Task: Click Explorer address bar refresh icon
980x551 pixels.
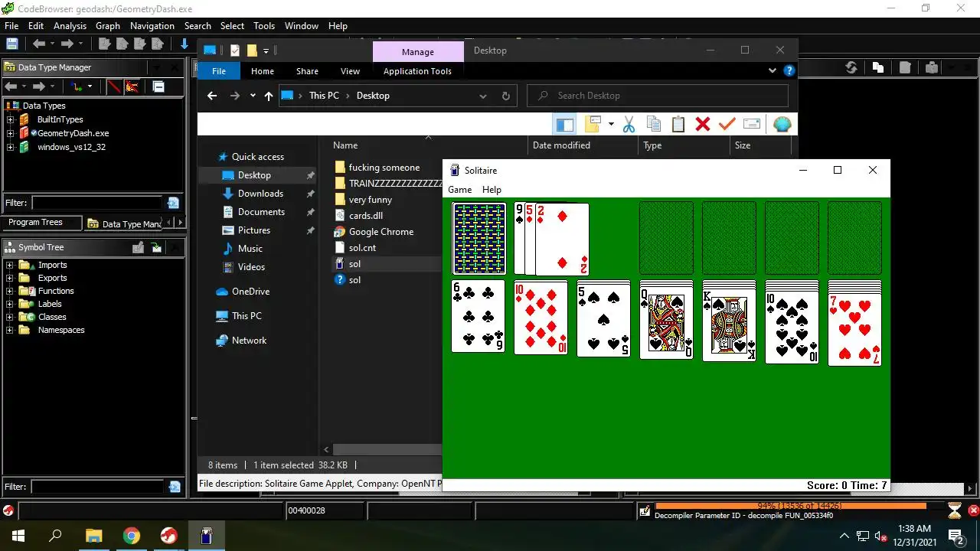Action: pyautogui.click(x=505, y=96)
